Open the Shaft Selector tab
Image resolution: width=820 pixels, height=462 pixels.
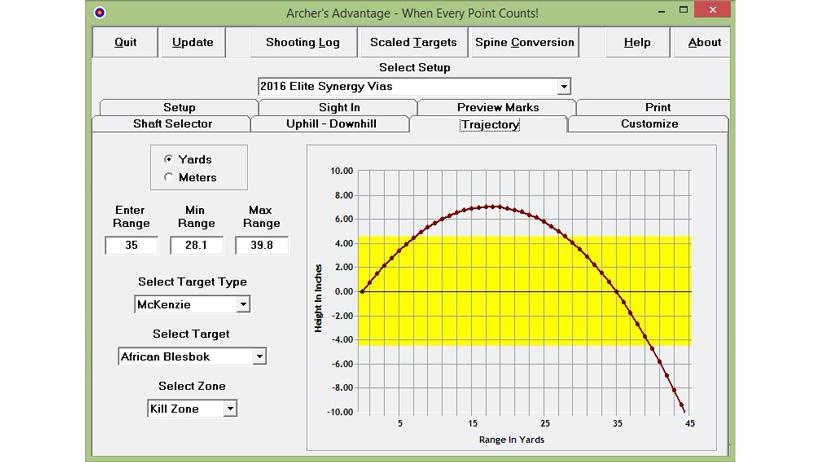[x=172, y=124]
